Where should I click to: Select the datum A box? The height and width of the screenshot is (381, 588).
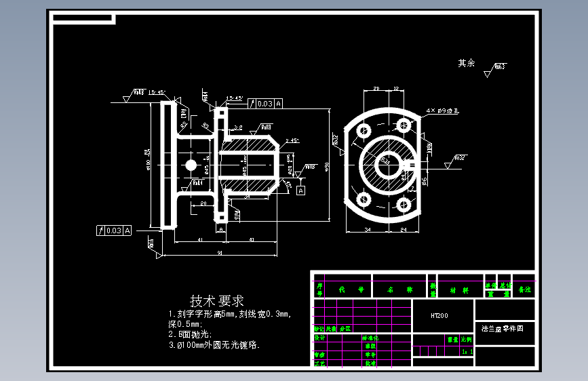click(300, 190)
